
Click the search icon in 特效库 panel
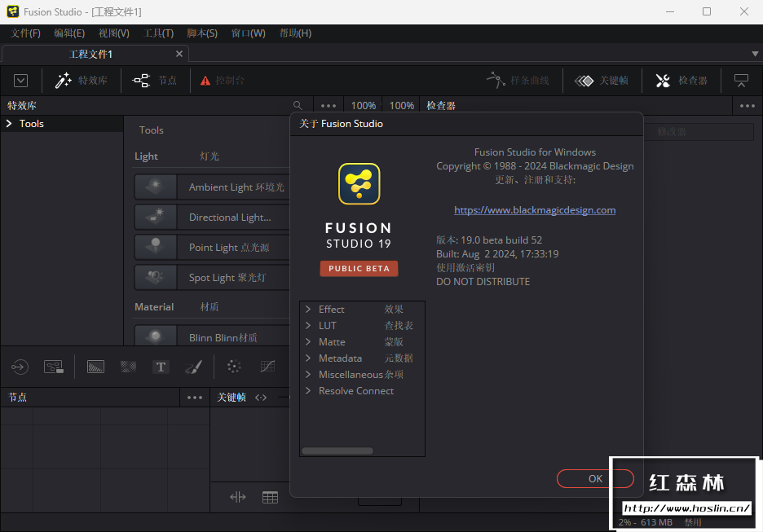coord(298,105)
